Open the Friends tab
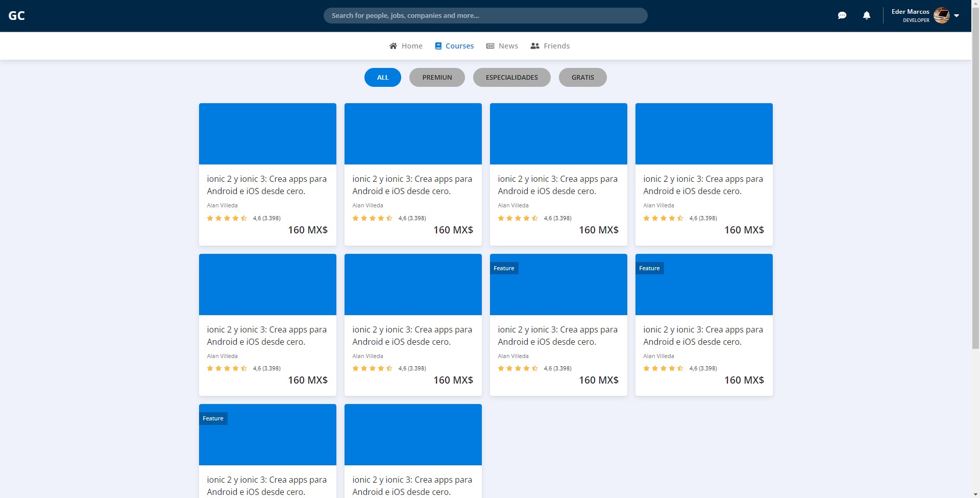This screenshot has width=980, height=498. [550, 46]
